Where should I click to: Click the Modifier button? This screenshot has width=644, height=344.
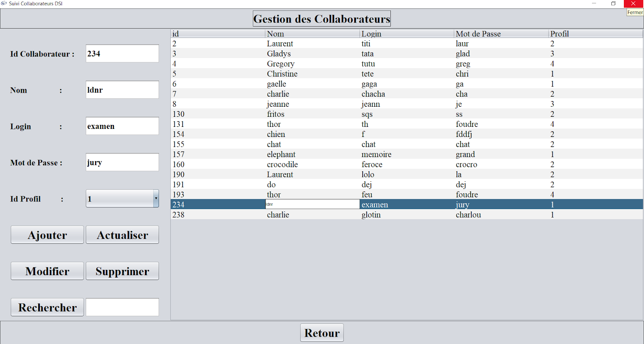(x=47, y=271)
